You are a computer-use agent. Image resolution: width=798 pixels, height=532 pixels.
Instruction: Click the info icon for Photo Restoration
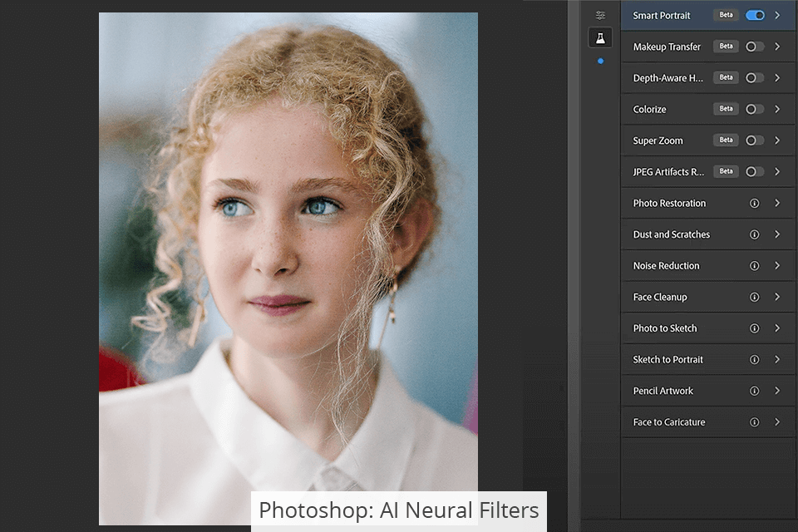point(754,203)
